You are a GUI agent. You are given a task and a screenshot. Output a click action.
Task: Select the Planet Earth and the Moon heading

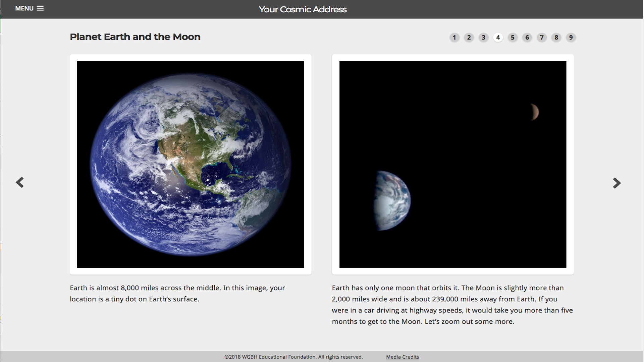coord(135,37)
